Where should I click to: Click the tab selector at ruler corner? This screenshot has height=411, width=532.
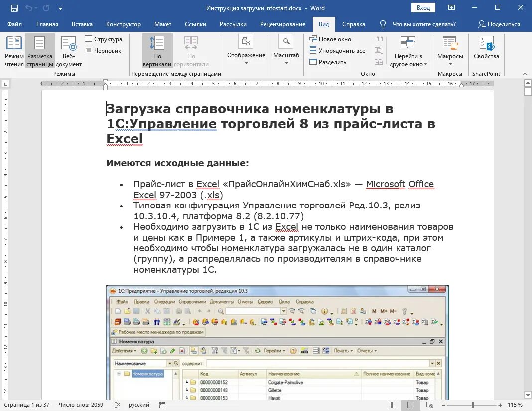[x=5, y=84]
